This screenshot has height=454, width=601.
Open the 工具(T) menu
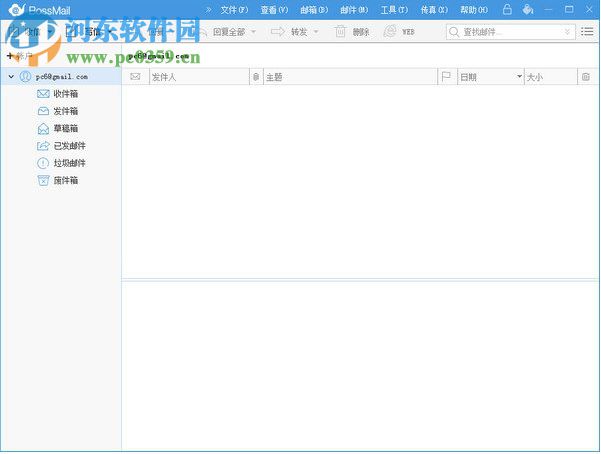(x=394, y=10)
